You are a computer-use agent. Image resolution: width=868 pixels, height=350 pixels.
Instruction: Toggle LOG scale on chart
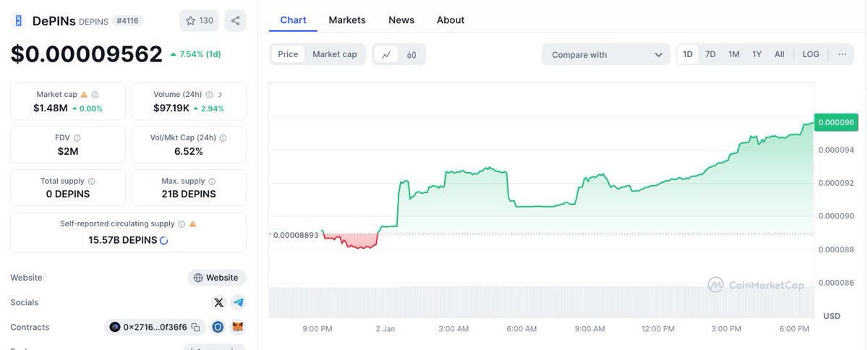tap(811, 54)
